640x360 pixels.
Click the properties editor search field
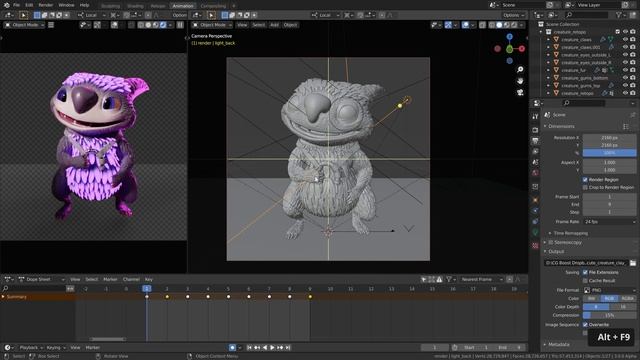[584, 103]
